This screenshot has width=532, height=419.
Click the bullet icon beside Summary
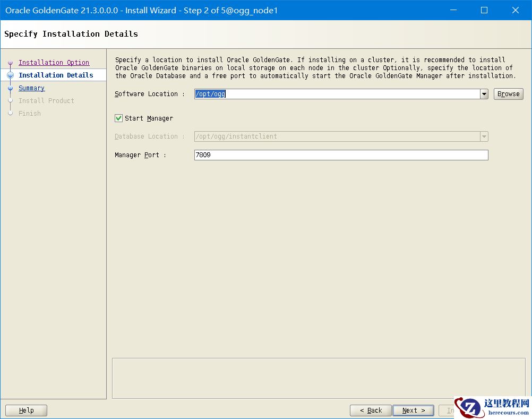tap(10, 88)
